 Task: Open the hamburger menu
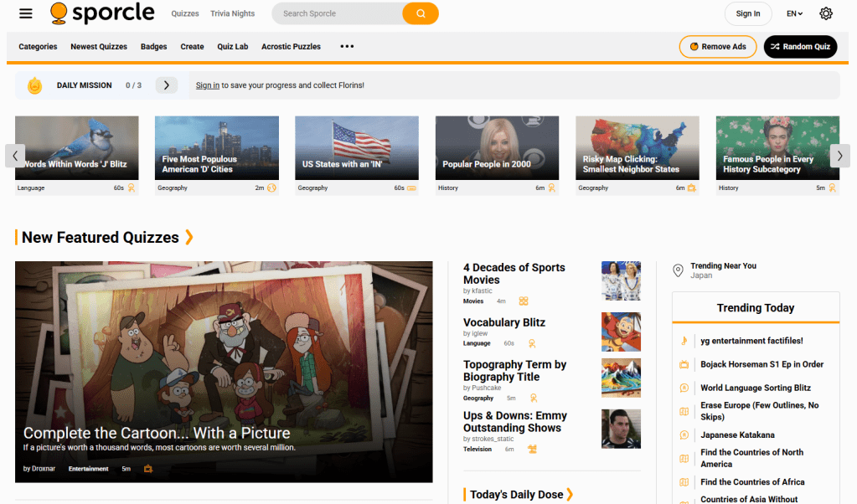pyautogui.click(x=26, y=13)
